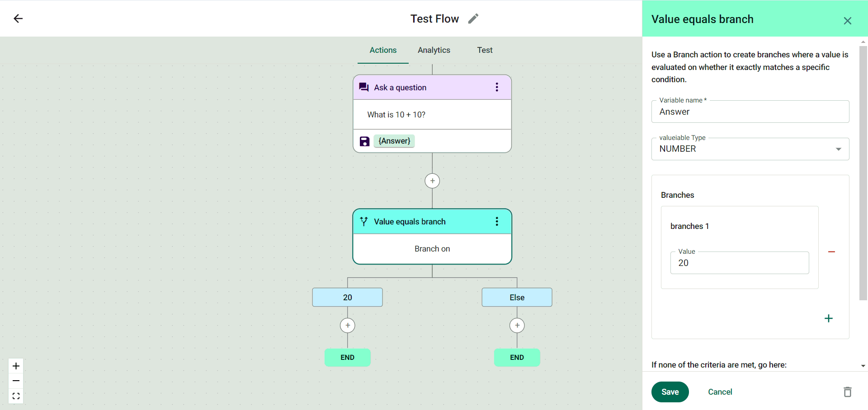Add a step under the Else branch
The image size is (868, 410).
[x=517, y=326]
